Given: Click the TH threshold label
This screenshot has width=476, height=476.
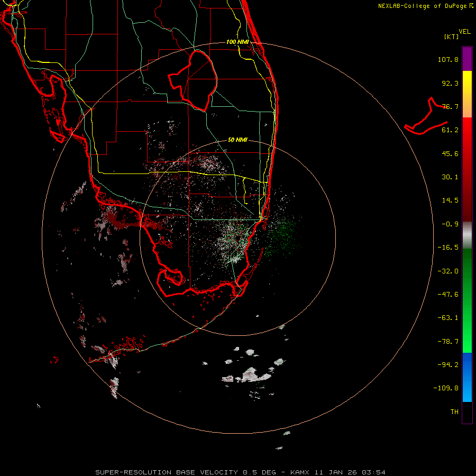Looking at the screenshot, I should pos(454,412).
